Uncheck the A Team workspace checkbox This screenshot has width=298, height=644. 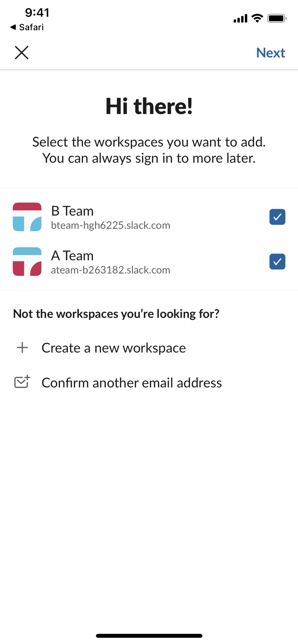tap(277, 262)
